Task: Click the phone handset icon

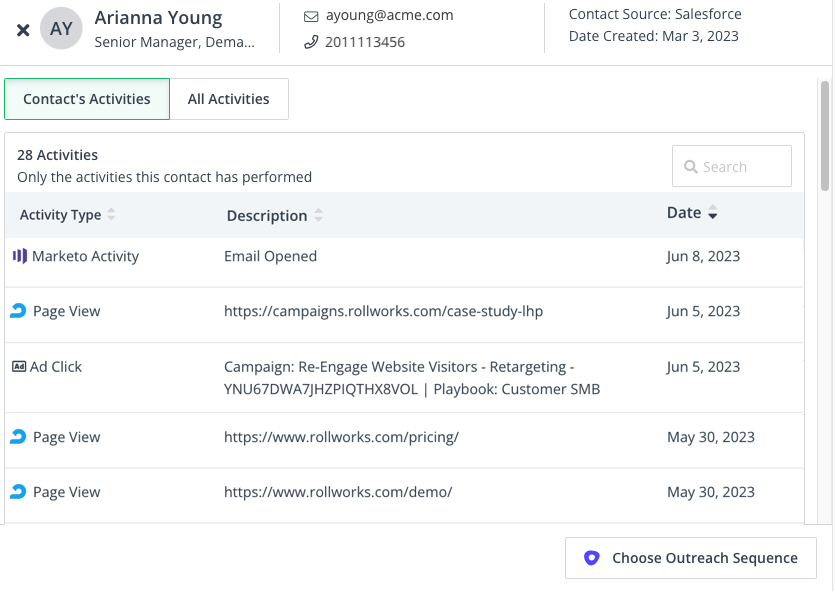Action: click(x=310, y=42)
